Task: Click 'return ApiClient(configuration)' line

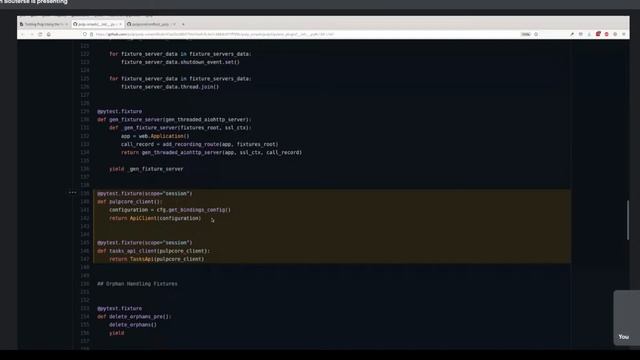Action: click(155, 218)
